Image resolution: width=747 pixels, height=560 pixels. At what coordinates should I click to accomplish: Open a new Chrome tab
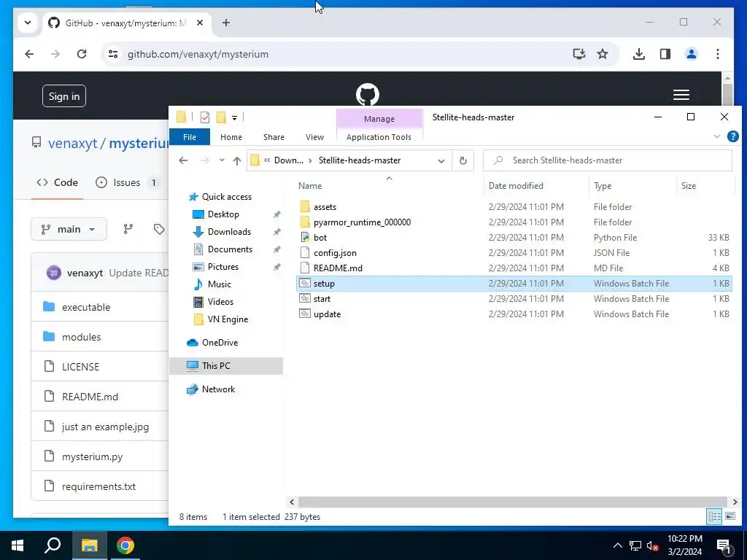(226, 23)
